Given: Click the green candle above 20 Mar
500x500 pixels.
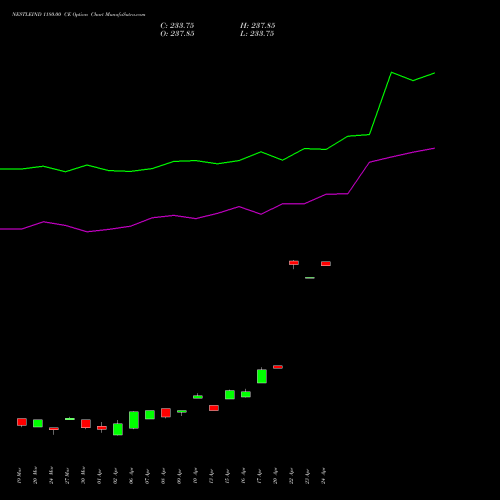Looking at the screenshot, I should point(38,423).
